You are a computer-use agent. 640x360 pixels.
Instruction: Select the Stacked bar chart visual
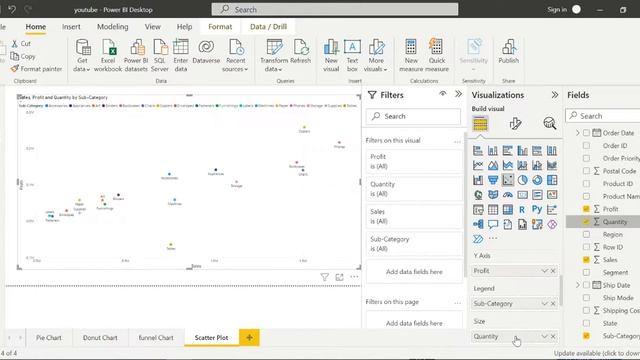click(478, 151)
